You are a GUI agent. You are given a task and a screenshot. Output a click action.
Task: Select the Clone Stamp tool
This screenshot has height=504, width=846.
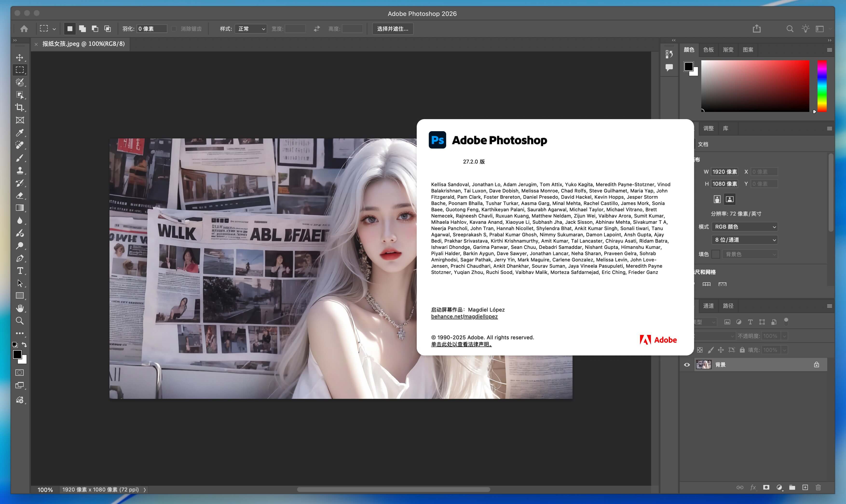[x=20, y=170]
